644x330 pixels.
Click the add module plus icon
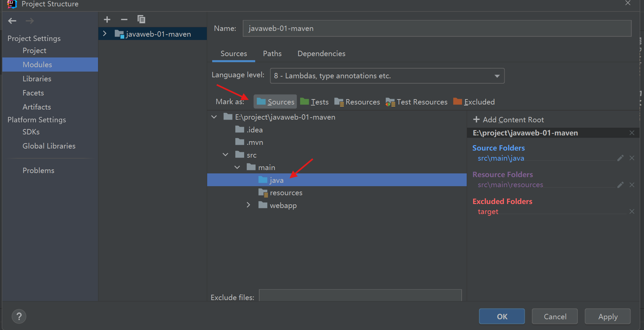(107, 19)
